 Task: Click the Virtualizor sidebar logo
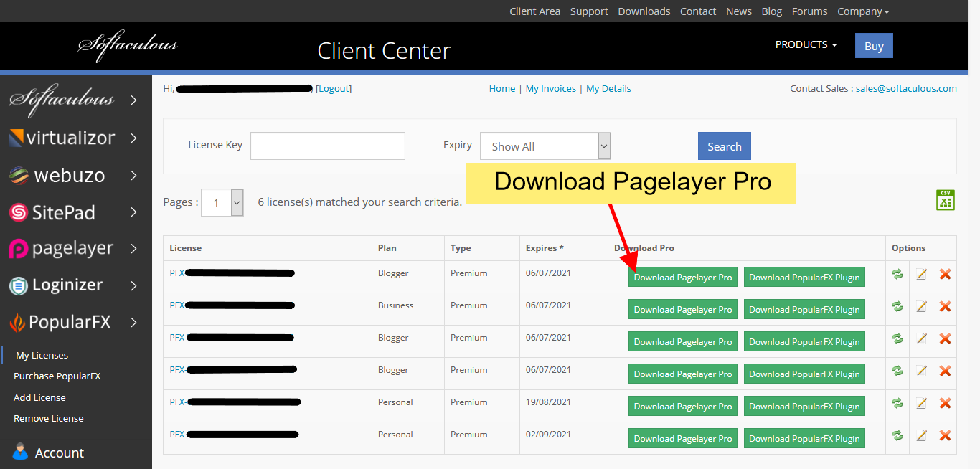coord(62,138)
